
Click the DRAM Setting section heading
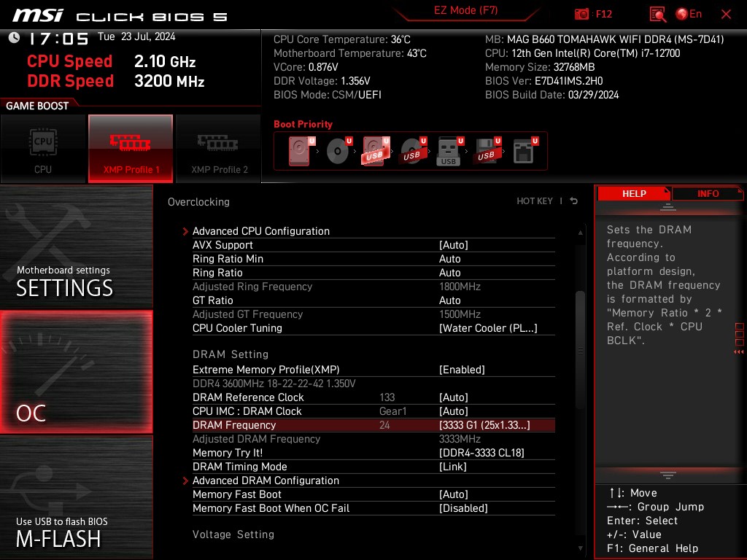coord(231,354)
